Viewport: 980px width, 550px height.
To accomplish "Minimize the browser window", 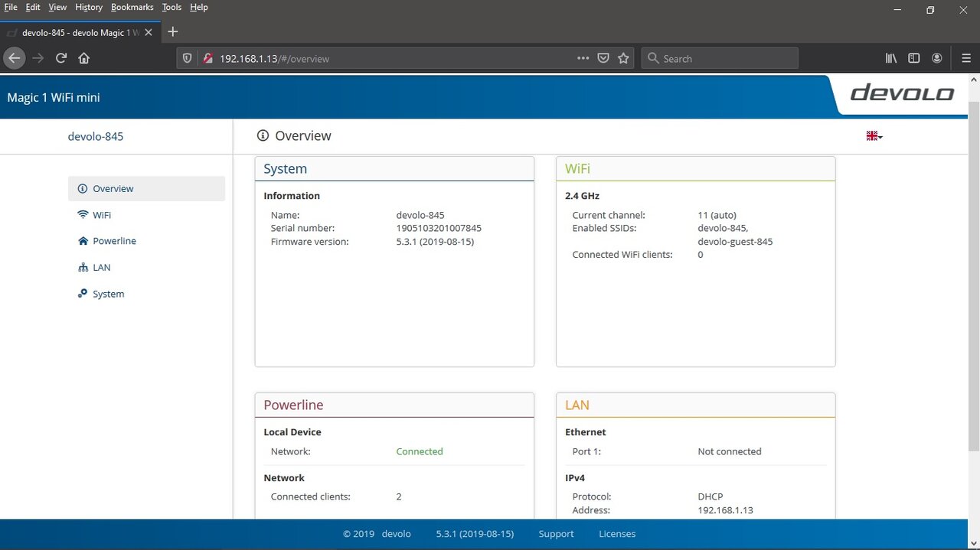I will tap(897, 10).
